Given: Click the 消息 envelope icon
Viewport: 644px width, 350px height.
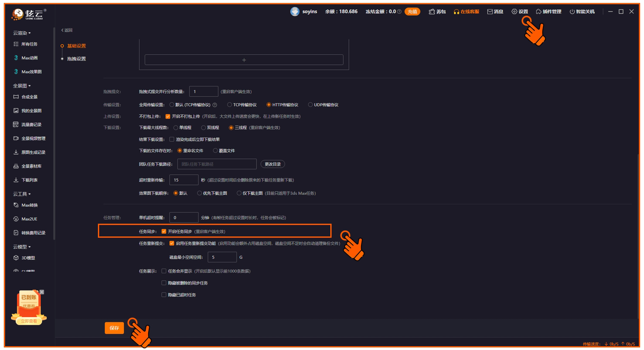Looking at the screenshot, I should pos(490,12).
